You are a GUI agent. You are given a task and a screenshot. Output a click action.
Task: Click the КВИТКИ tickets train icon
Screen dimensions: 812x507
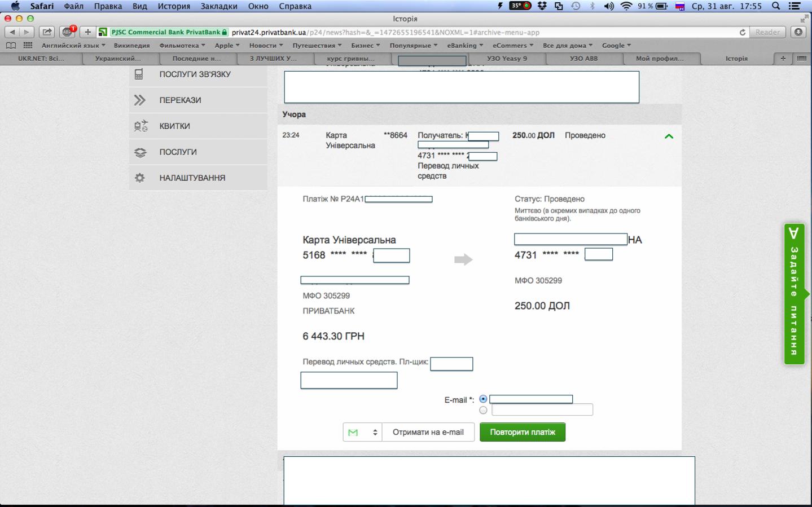point(141,126)
